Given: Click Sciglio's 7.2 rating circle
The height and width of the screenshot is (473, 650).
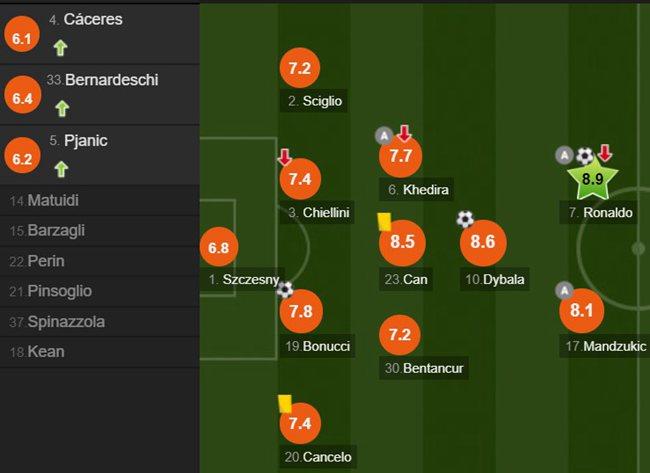Looking at the screenshot, I should click(300, 68).
